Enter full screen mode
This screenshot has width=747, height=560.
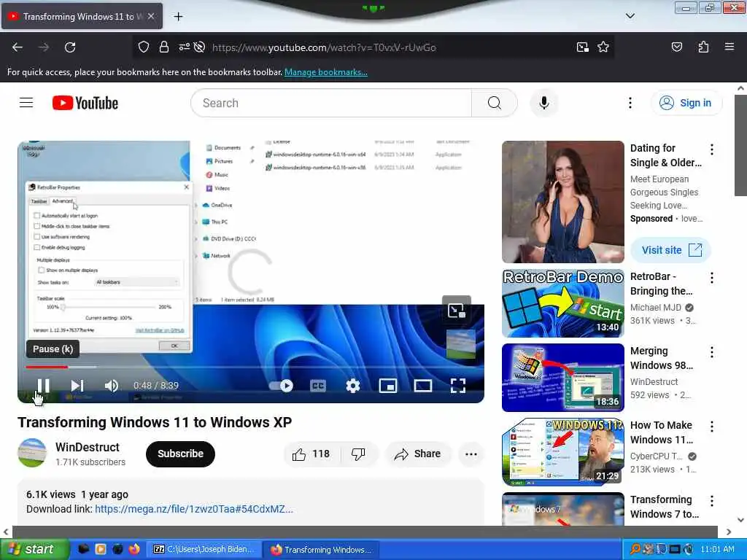pos(458,386)
